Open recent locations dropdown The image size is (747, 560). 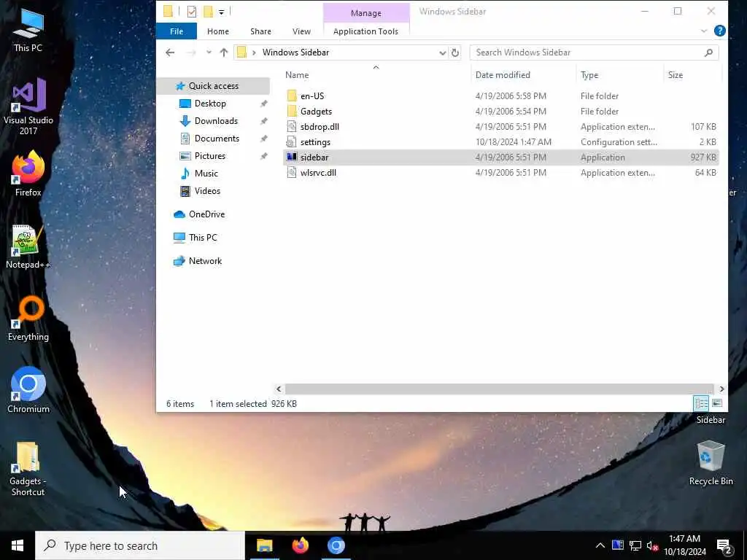click(209, 52)
